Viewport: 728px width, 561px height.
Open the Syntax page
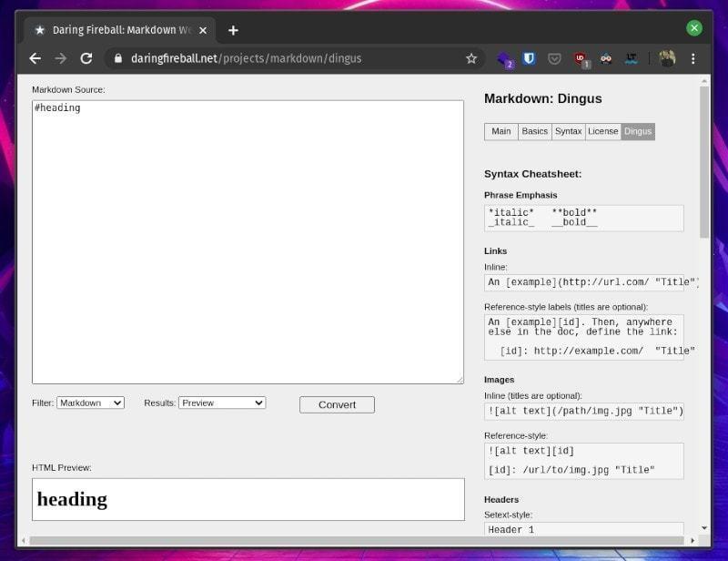coord(568,131)
